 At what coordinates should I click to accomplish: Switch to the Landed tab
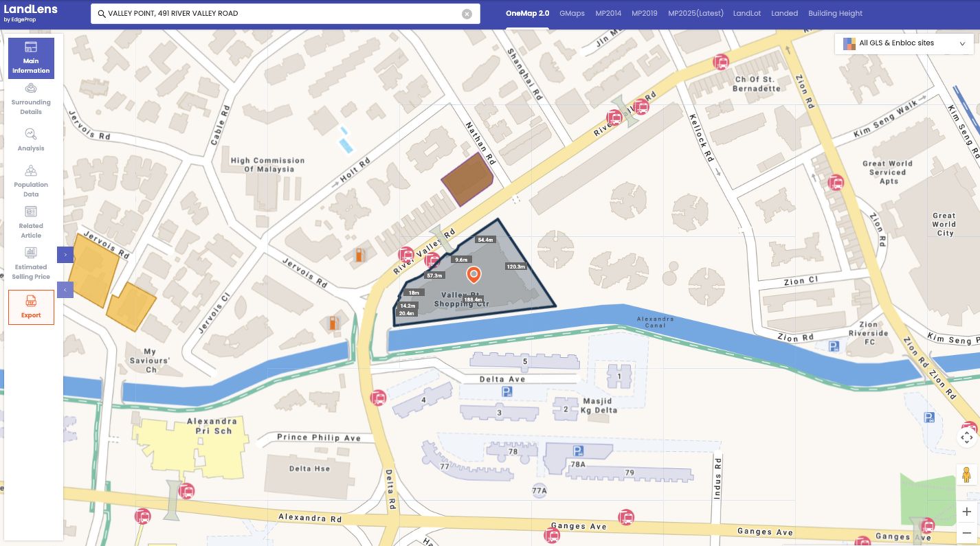click(784, 13)
